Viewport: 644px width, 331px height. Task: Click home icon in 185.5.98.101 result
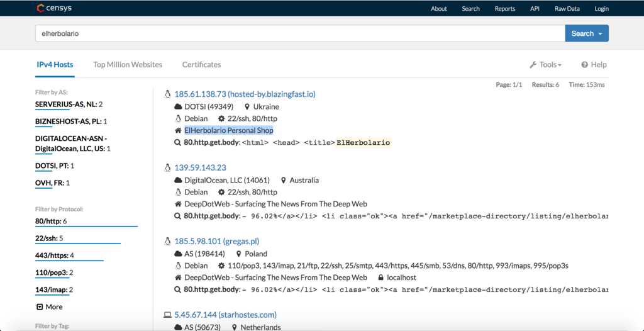[178, 278]
